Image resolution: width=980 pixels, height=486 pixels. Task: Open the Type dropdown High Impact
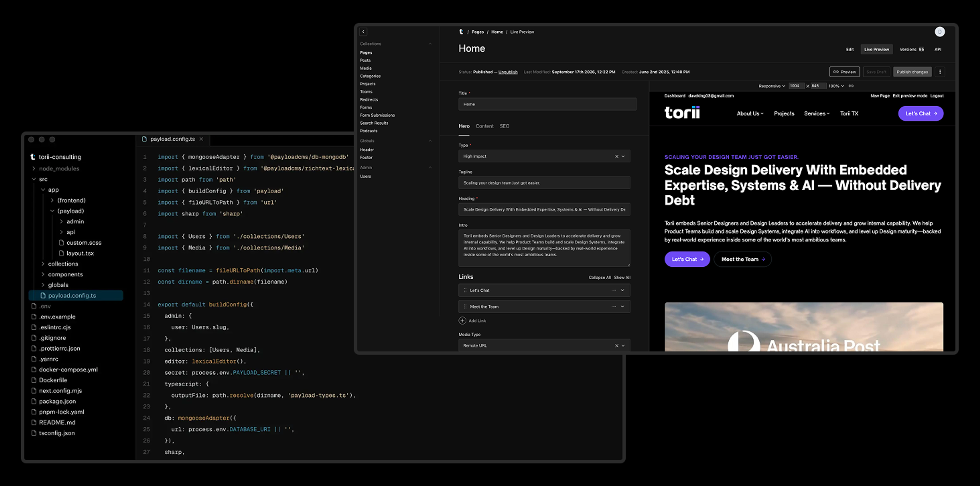click(623, 156)
